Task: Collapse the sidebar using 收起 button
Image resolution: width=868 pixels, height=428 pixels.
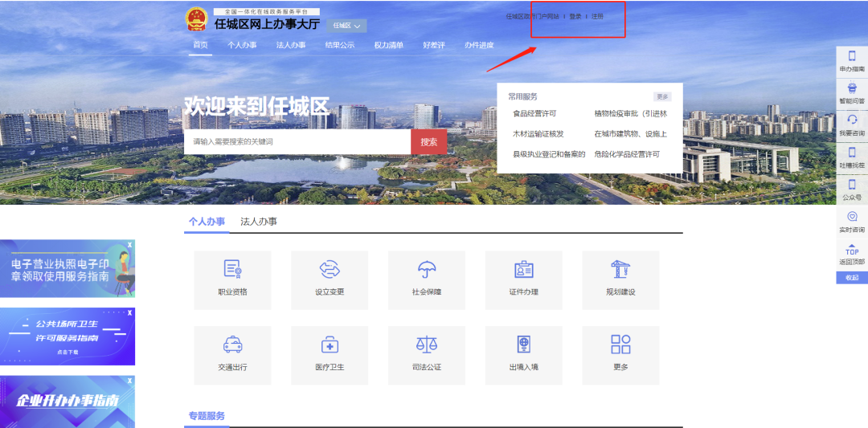Action: pos(852,278)
